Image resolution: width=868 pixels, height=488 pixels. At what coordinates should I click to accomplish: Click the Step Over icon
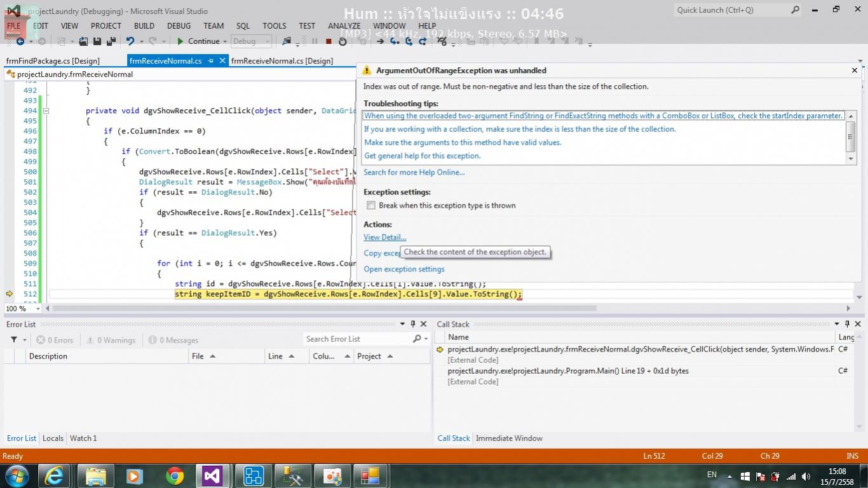(x=409, y=41)
